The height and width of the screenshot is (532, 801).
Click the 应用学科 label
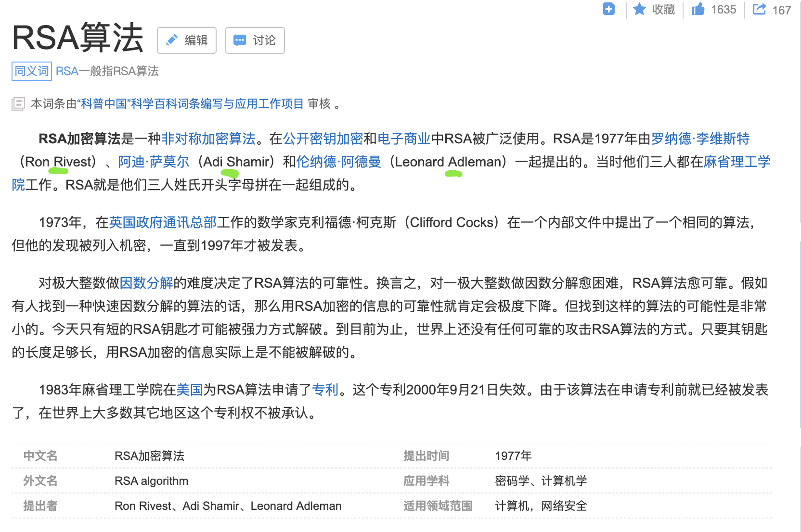tap(426, 481)
